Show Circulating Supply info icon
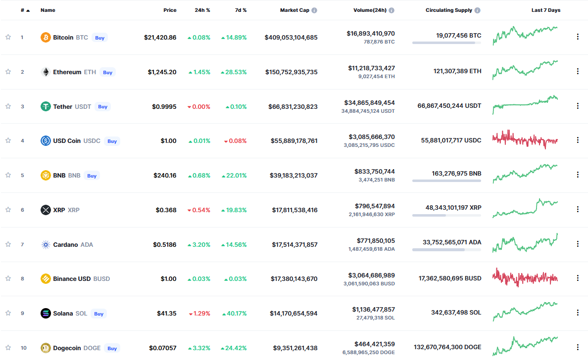Viewport: 588px width, 364px height. coord(477,10)
